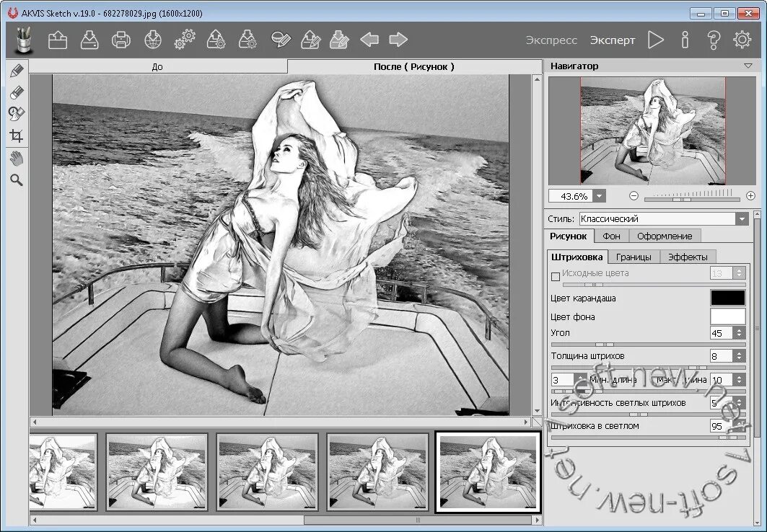This screenshot has width=767, height=532.
Task: Toggle guiding lines speech-bubble pencil icon
Action: click(281, 40)
